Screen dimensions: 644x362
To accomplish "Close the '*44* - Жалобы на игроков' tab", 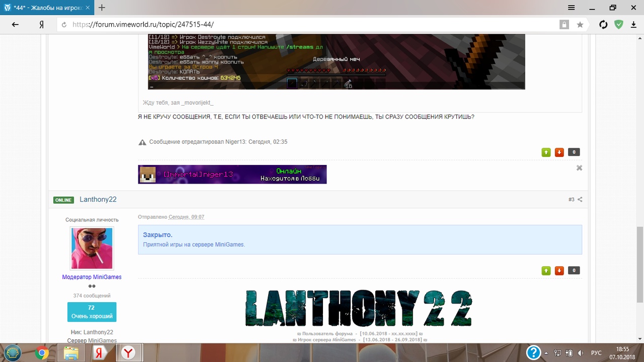I will coord(87,8).
